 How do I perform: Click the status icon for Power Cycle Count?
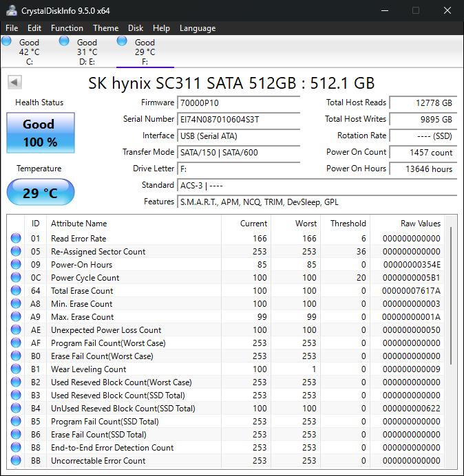click(16, 277)
